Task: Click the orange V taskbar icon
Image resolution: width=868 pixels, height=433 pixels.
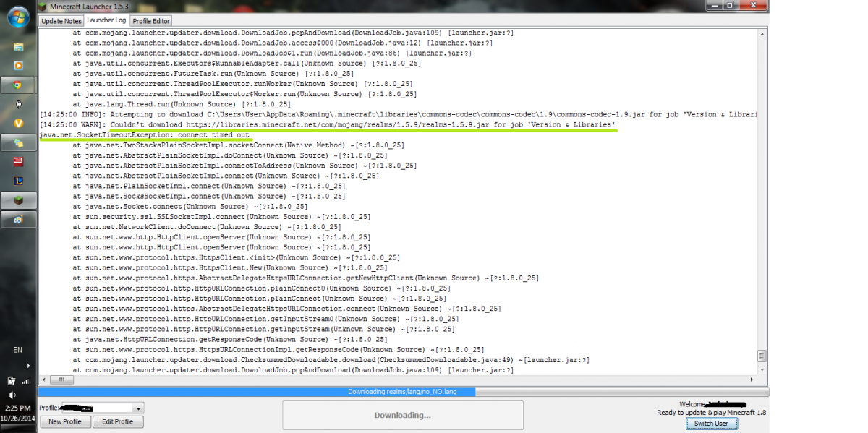Action: point(18,124)
